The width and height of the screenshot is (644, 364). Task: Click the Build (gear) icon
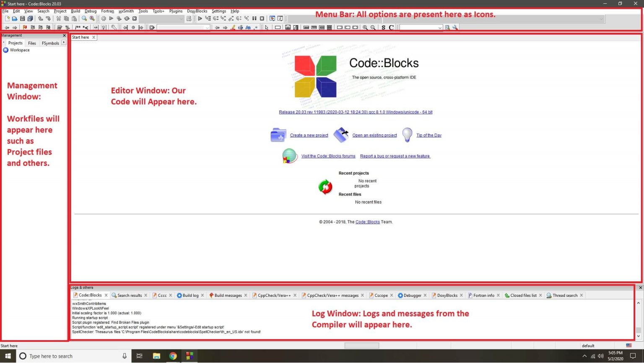103,18
